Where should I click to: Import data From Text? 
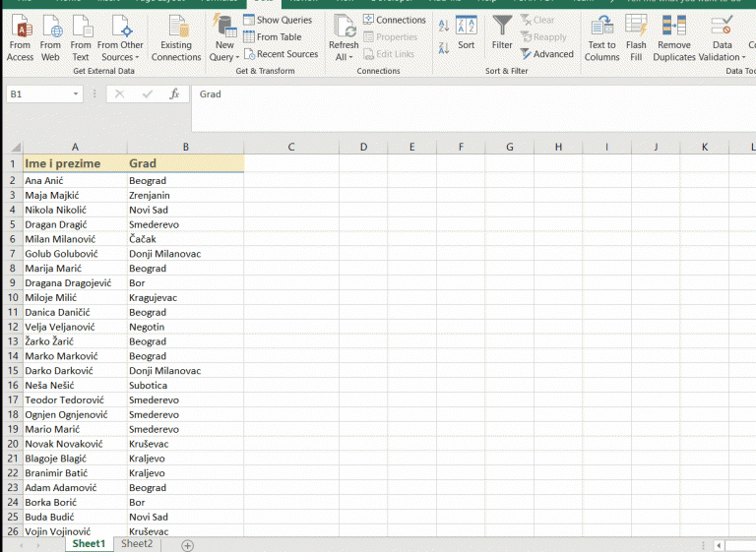pos(81,38)
